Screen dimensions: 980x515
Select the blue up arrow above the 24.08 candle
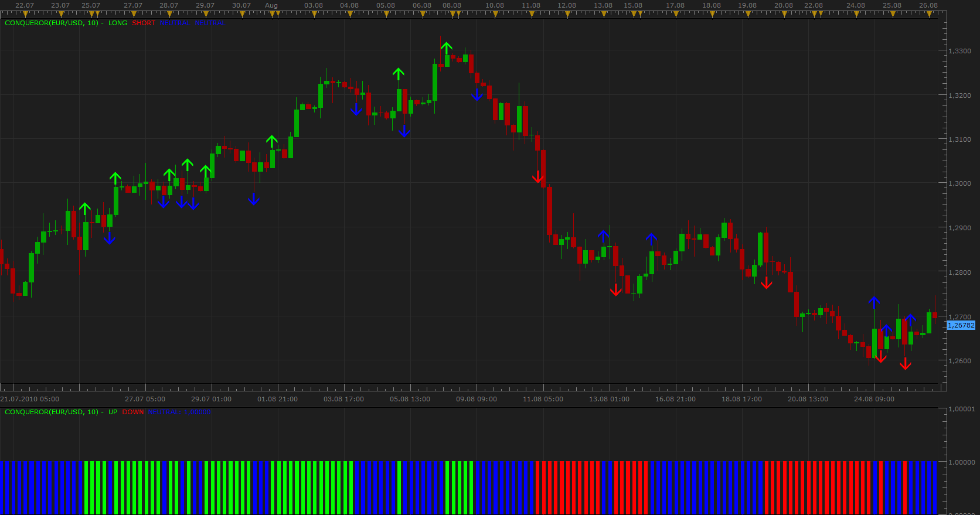874,302
